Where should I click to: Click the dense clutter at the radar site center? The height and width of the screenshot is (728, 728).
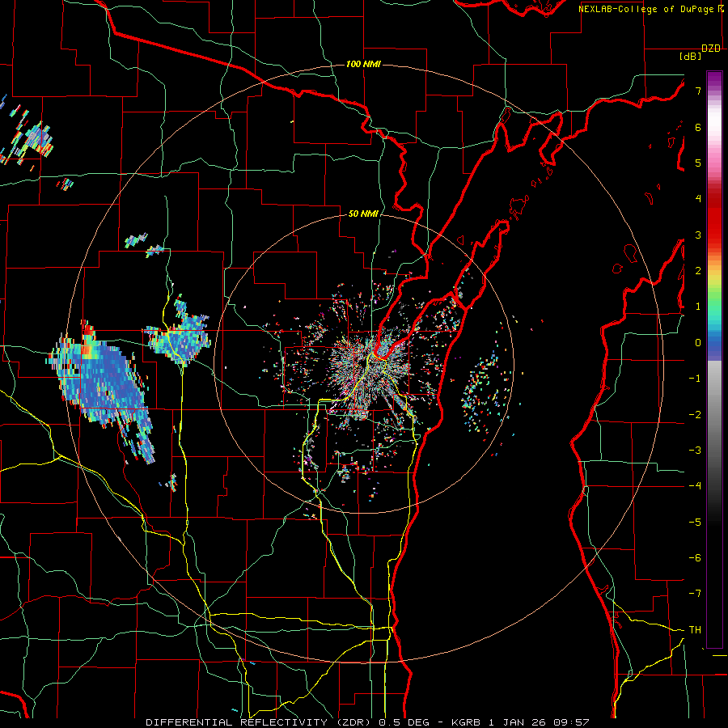tap(369, 365)
